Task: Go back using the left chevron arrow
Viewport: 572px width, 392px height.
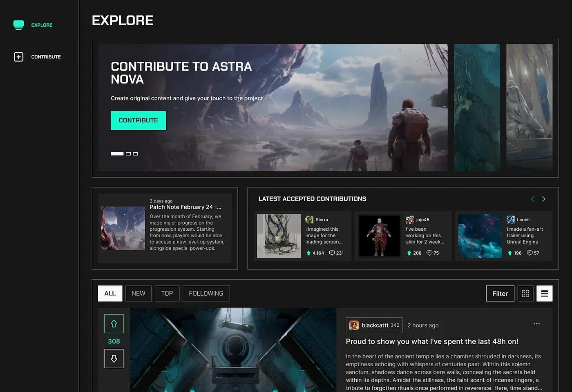Action: point(532,199)
